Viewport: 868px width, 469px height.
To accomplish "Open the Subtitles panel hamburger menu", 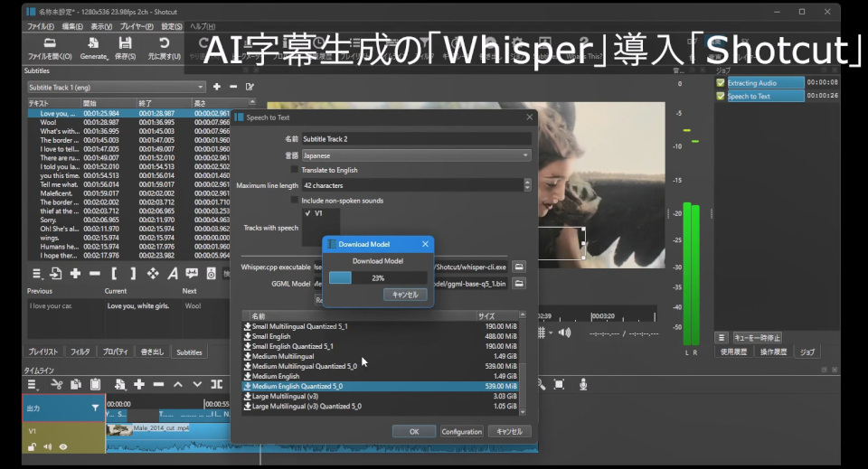I will click(x=36, y=274).
